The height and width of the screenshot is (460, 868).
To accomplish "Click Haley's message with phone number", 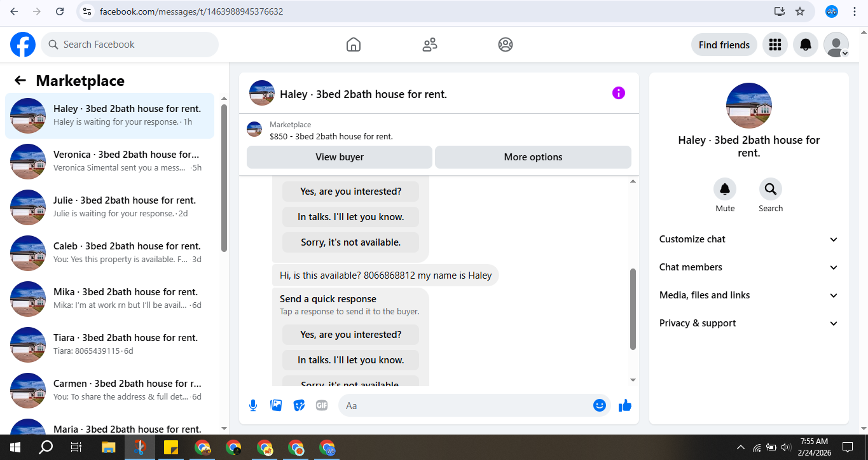I will point(385,275).
